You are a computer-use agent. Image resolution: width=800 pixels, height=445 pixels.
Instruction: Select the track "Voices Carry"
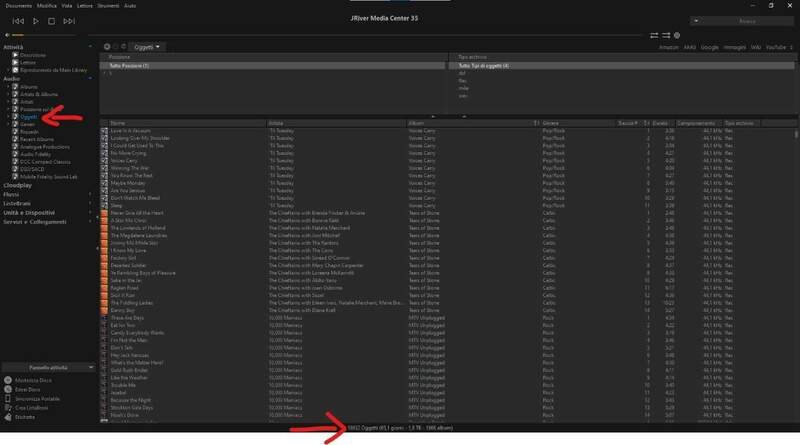coord(124,161)
